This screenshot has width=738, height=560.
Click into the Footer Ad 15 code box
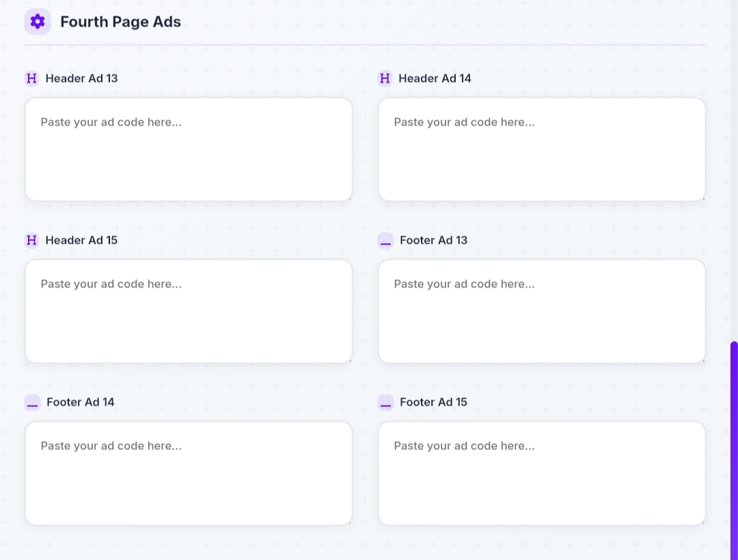click(x=541, y=473)
